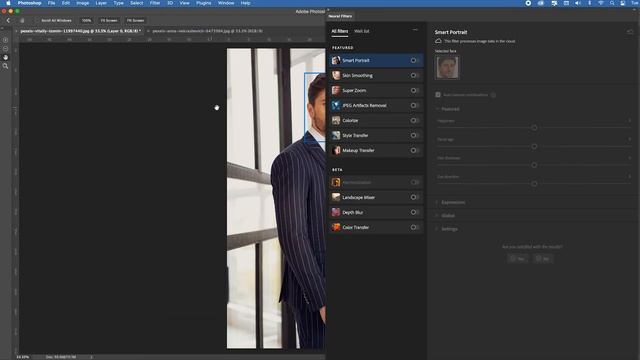The image size is (640, 360).
Task: Click the reset parameters icon for Smart Portrait
Action: (630, 32)
